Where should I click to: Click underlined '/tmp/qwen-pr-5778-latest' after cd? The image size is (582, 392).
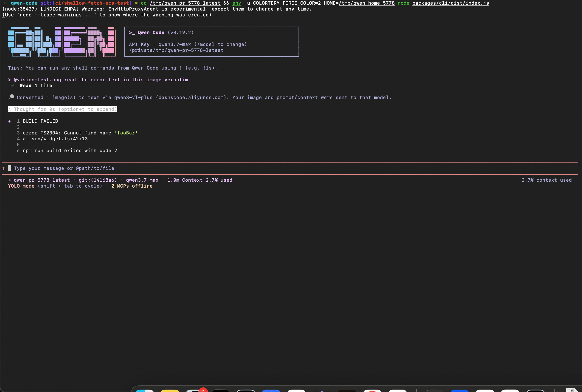click(x=185, y=3)
